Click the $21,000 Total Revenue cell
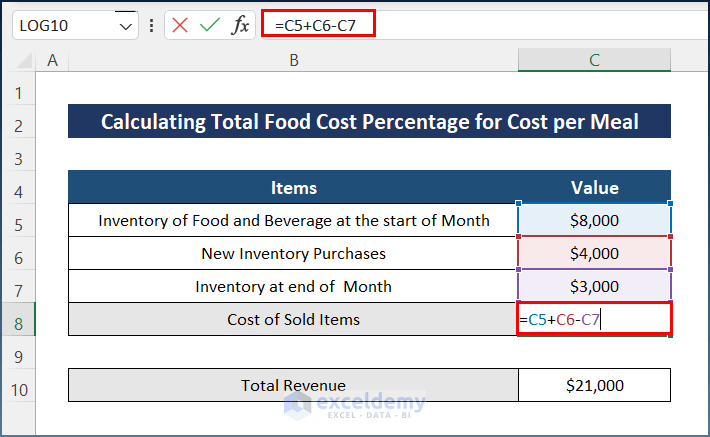The height and width of the screenshot is (437, 710). coord(594,385)
